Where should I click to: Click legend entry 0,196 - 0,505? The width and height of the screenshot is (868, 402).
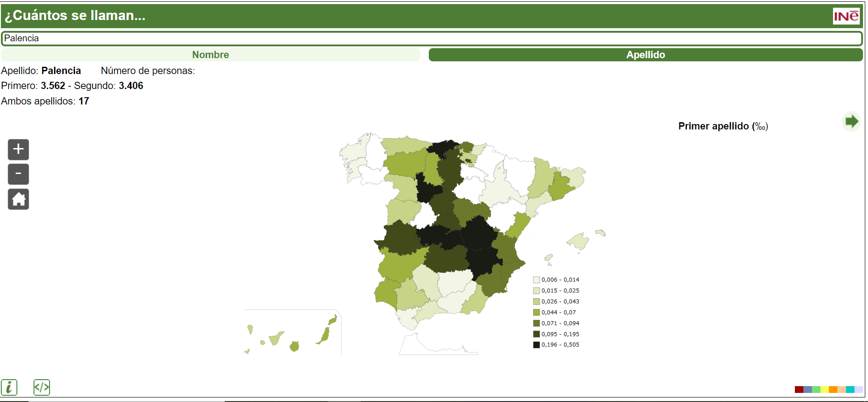pyautogui.click(x=556, y=345)
